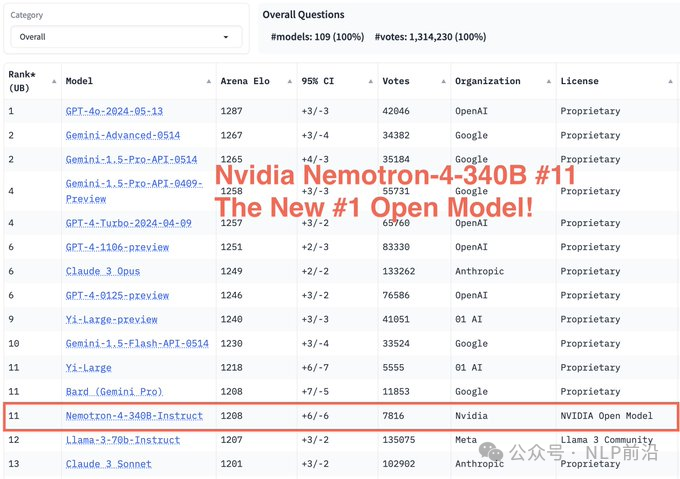Screen dimensions: 680x479
Task: Click the Anthropic cell in Claude 3 Opus row
Action: (x=479, y=271)
